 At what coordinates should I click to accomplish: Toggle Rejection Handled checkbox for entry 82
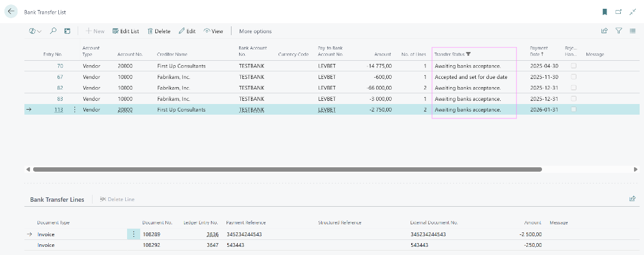(x=573, y=88)
